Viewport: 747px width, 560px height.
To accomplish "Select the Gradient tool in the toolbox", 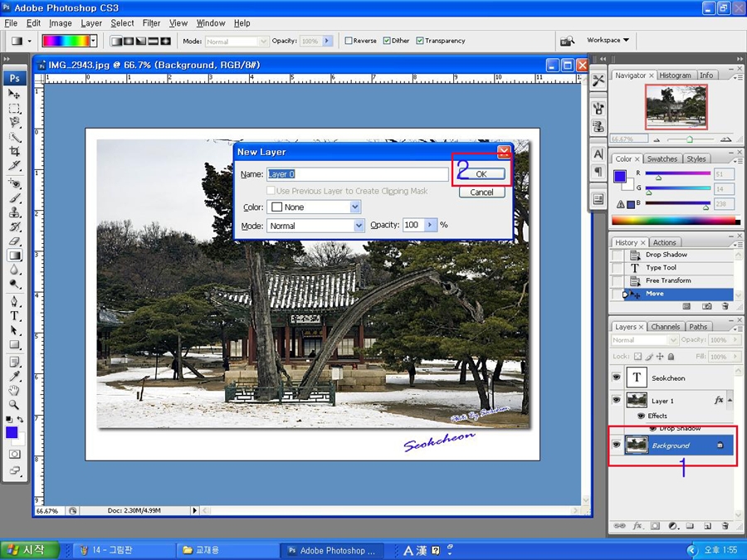I will pyautogui.click(x=14, y=256).
